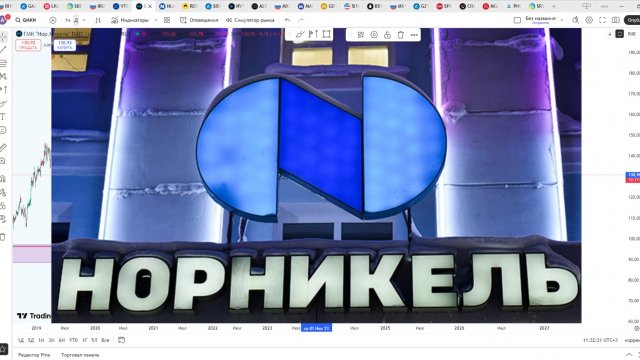Open the user profile avatar menu
The height and width of the screenshot is (360, 640).
point(4,20)
